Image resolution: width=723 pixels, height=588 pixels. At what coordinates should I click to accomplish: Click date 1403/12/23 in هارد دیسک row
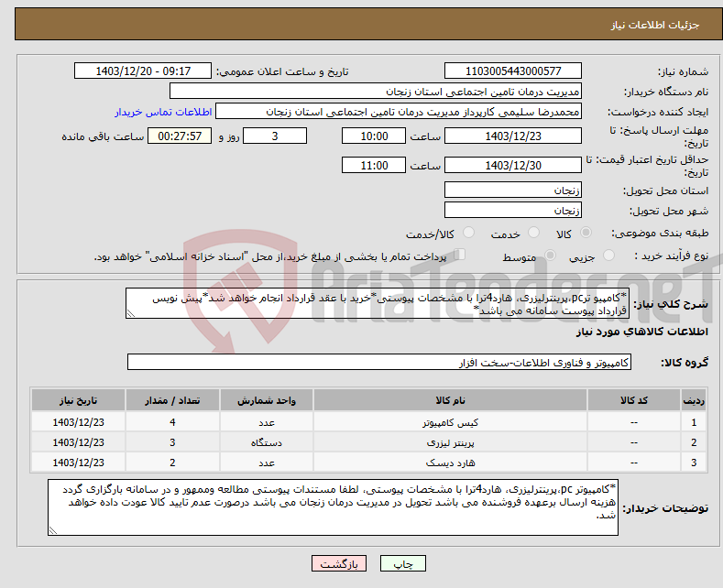pos(79,463)
